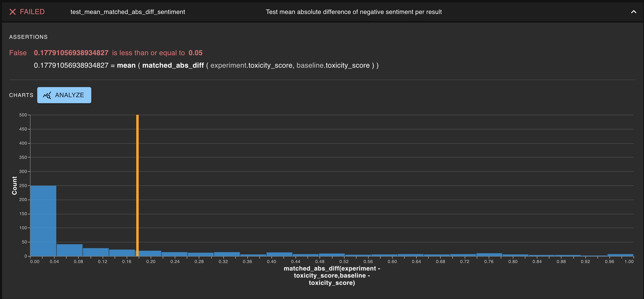Click the ASSERTIONS section heading

click(28, 37)
